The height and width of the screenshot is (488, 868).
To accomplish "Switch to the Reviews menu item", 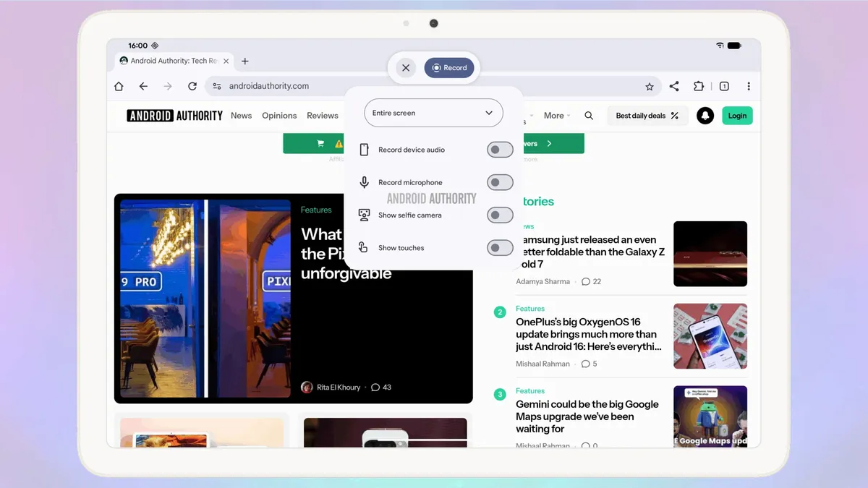I will pyautogui.click(x=323, y=115).
